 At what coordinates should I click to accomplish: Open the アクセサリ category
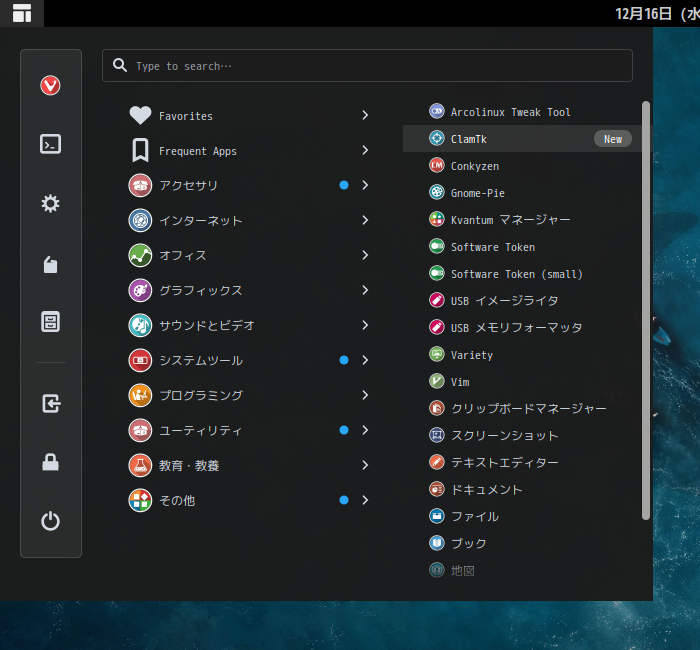tap(249, 185)
